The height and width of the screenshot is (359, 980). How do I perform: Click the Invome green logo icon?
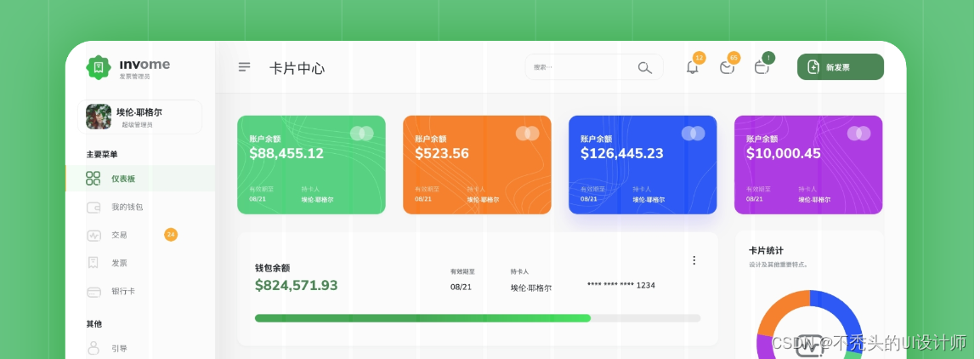point(98,67)
